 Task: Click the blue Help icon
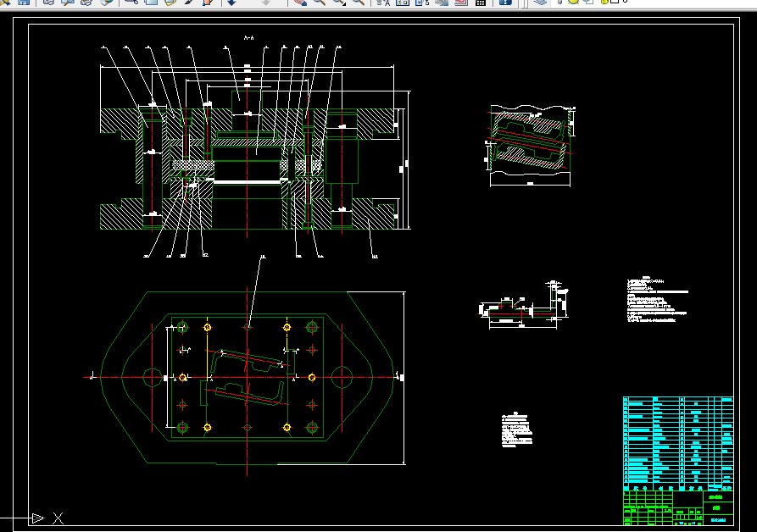(505, 2)
